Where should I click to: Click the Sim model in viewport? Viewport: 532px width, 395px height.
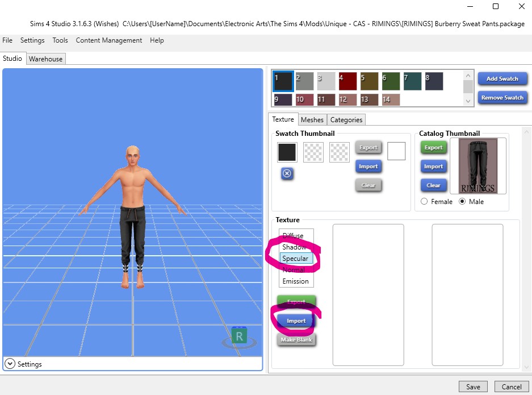[x=133, y=217]
